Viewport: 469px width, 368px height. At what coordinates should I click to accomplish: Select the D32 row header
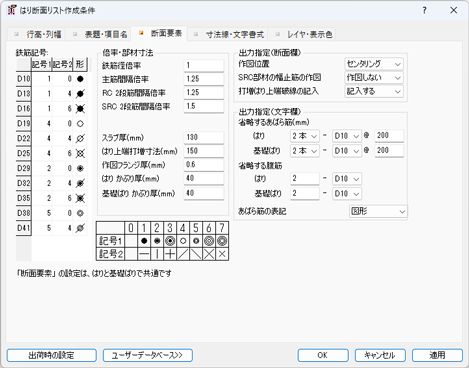[24, 183]
